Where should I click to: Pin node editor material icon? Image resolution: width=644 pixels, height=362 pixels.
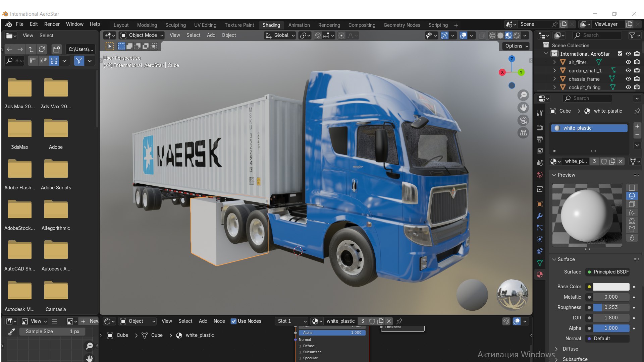tap(399, 321)
